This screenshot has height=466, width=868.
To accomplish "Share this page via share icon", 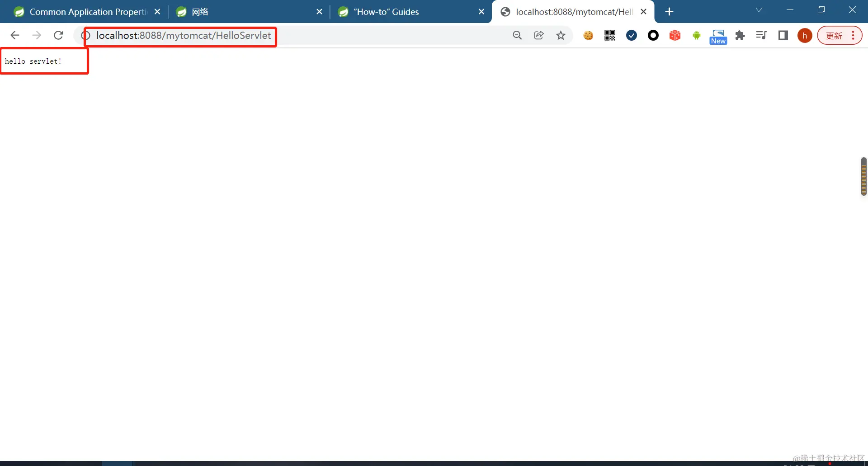I will (539, 35).
